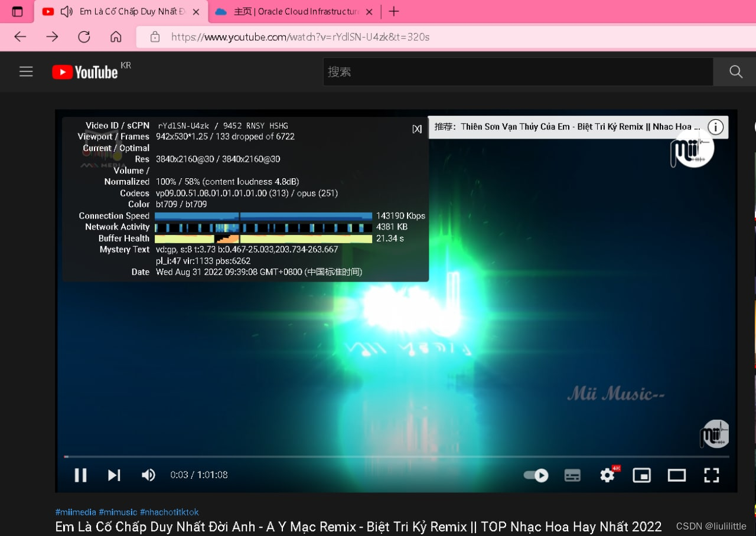Open the #nhachottiktok hashtag
Viewport: 756px width, 536px height.
click(170, 512)
